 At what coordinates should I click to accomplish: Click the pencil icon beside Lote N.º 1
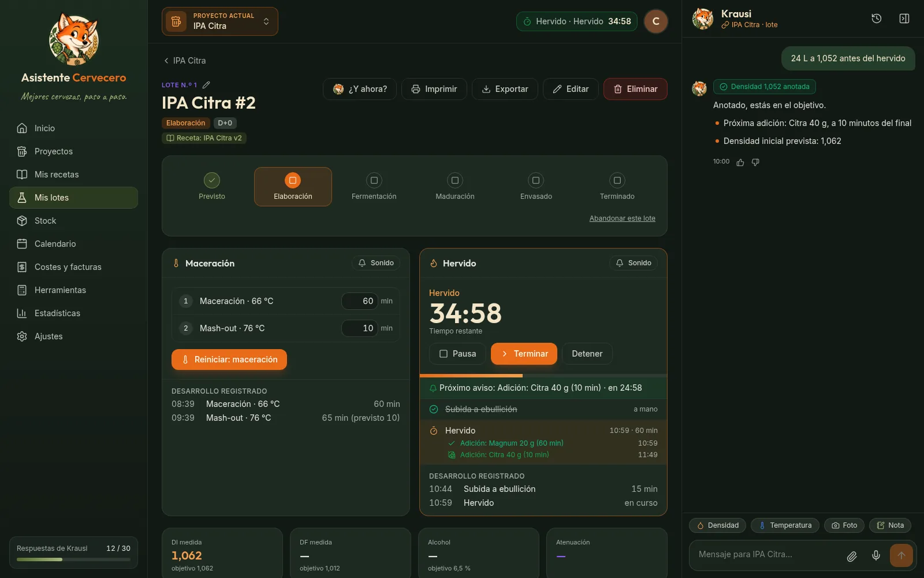206,85
